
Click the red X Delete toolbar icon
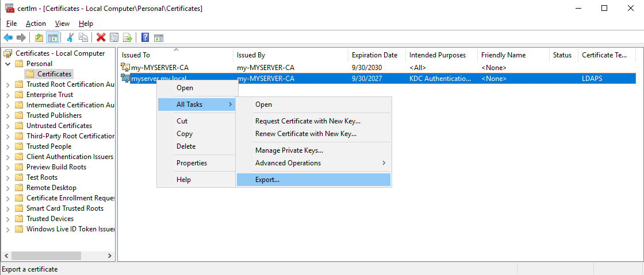(x=101, y=37)
